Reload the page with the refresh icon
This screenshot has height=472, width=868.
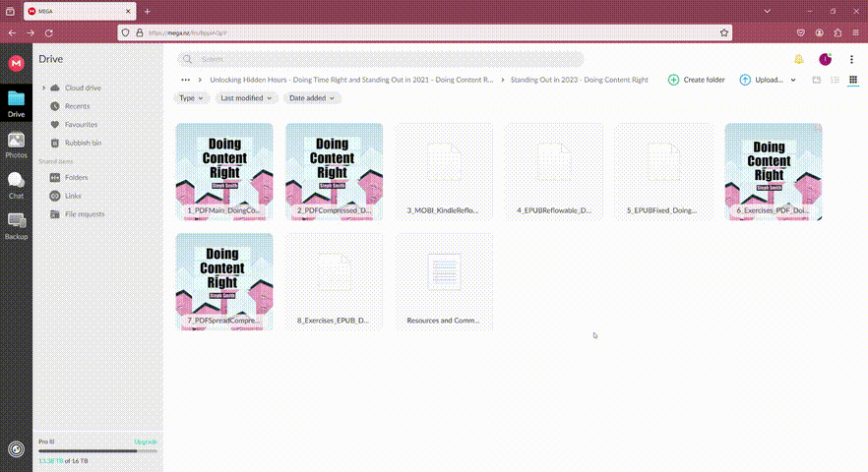[49, 33]
